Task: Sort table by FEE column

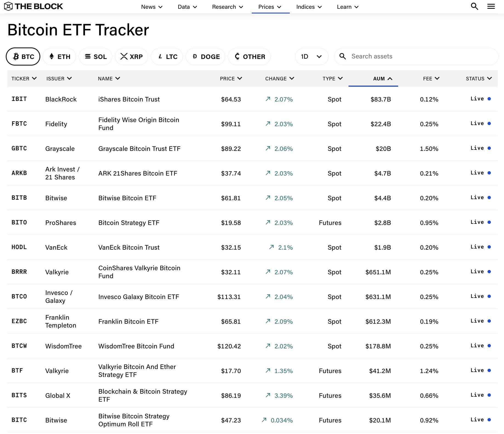Action: click(x=431, y=78)
